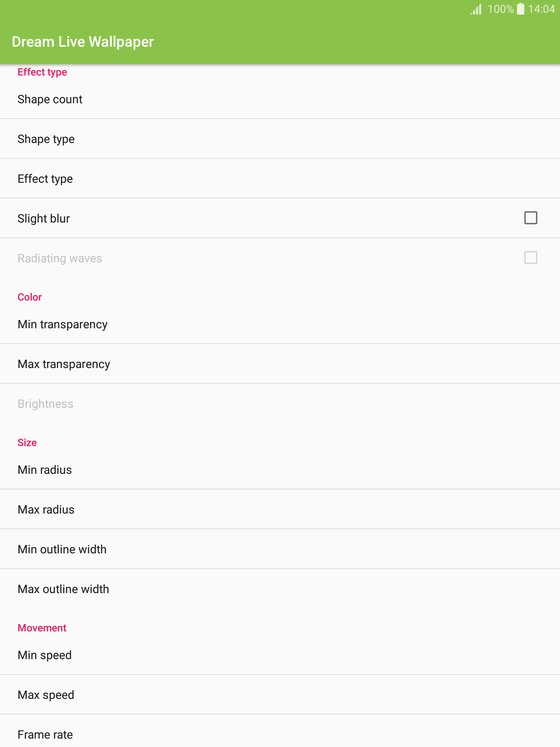The width and height of the screenshot is (560, 747).
Task: Open the Effect type list option
Action: [280, 178]
